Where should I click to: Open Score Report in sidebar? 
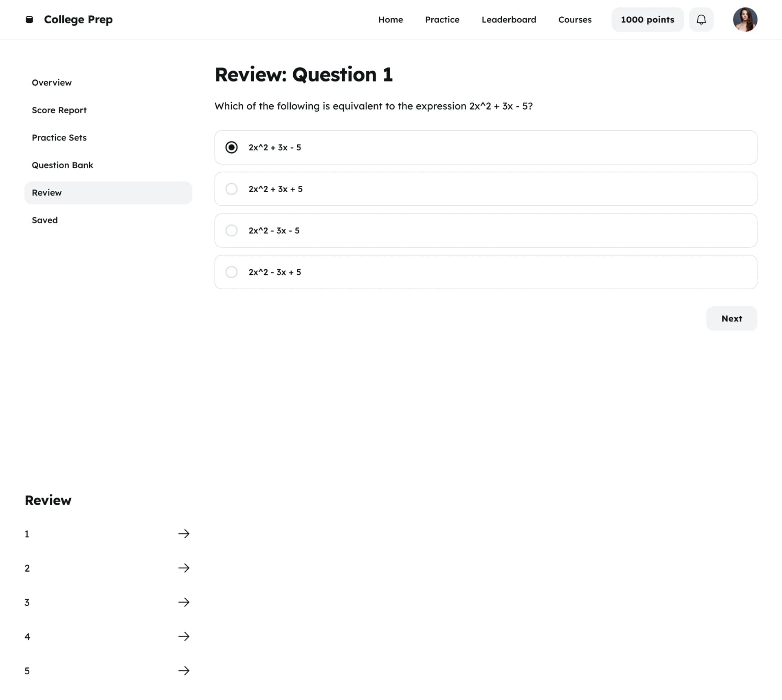59,110
